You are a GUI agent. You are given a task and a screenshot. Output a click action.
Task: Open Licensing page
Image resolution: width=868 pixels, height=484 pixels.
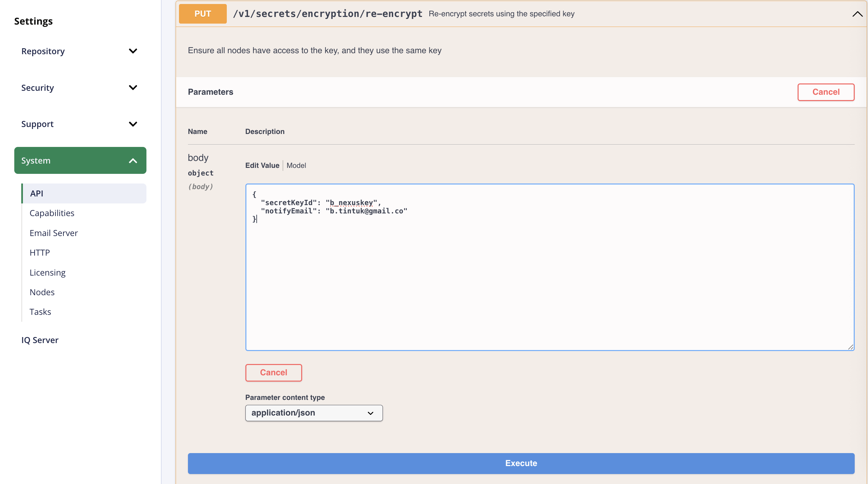[47, 273]
